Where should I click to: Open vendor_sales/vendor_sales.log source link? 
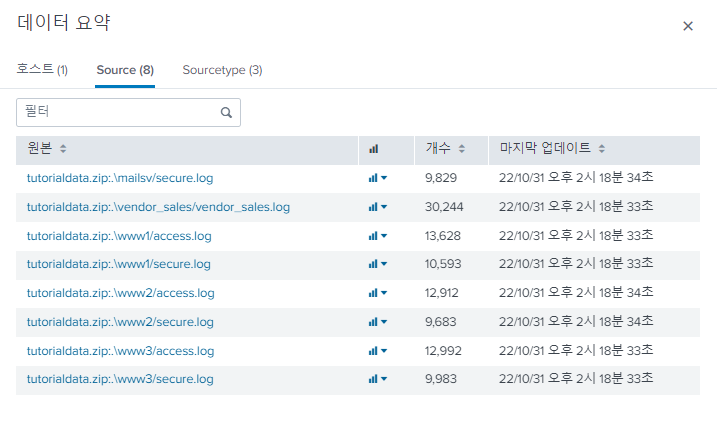(x=158, y=207)
